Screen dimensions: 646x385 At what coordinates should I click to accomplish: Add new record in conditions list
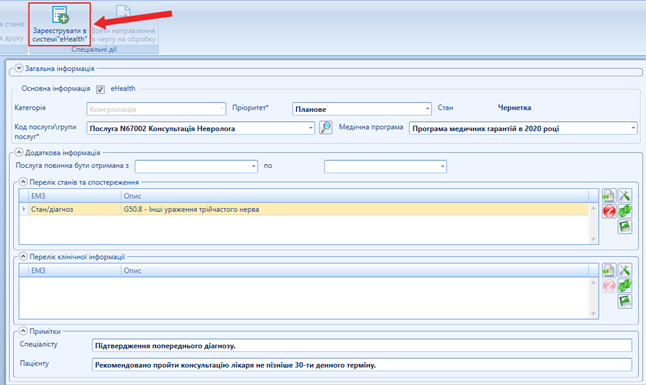pyautogui.click(x=609, y=196)
